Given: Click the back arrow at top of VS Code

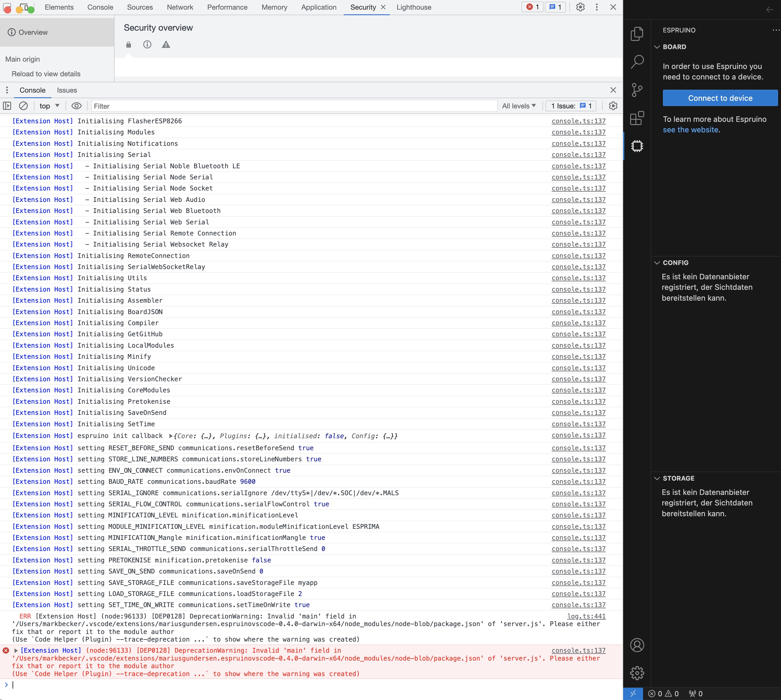Looking at the screenshot, I should [x=770, y=10].
